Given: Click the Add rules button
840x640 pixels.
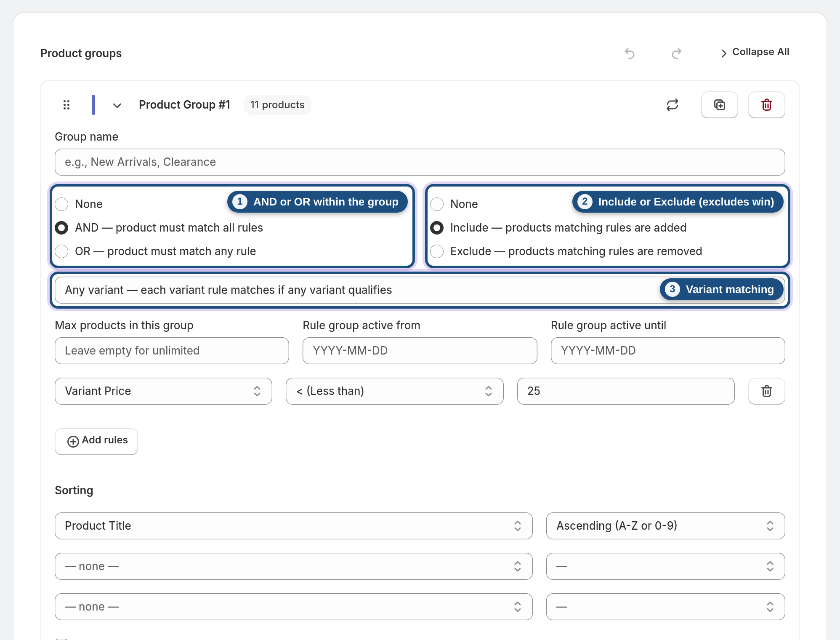Looking at the screenshot, I should pyautogui.click(x=96, y=441).
